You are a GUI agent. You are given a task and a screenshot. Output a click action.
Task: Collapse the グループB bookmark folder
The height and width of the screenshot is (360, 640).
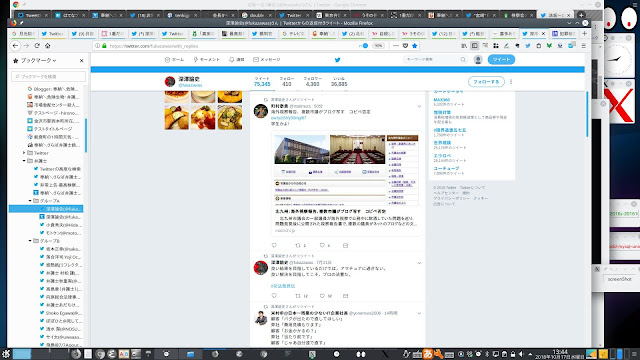pyautogui.click(x=30, y=241)
